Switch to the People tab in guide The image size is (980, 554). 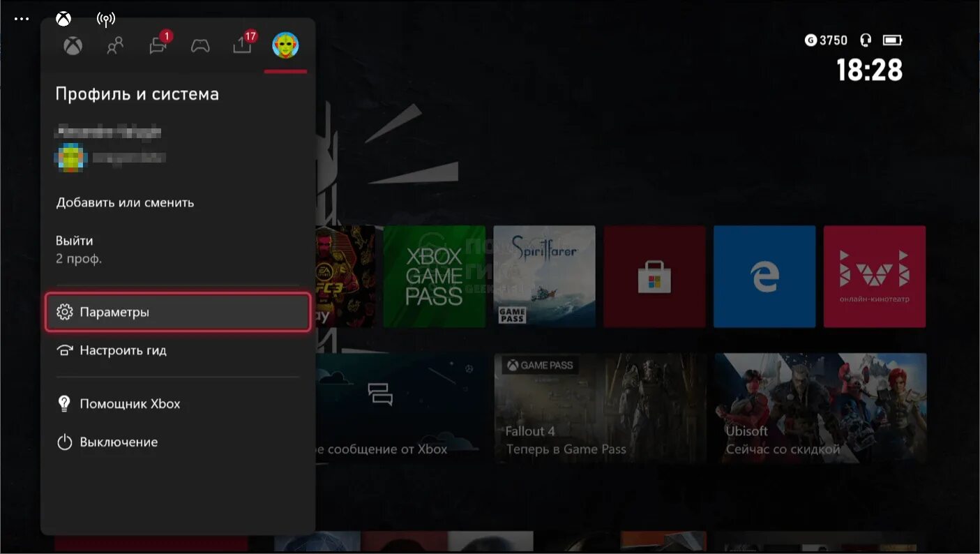pos(115,46)
